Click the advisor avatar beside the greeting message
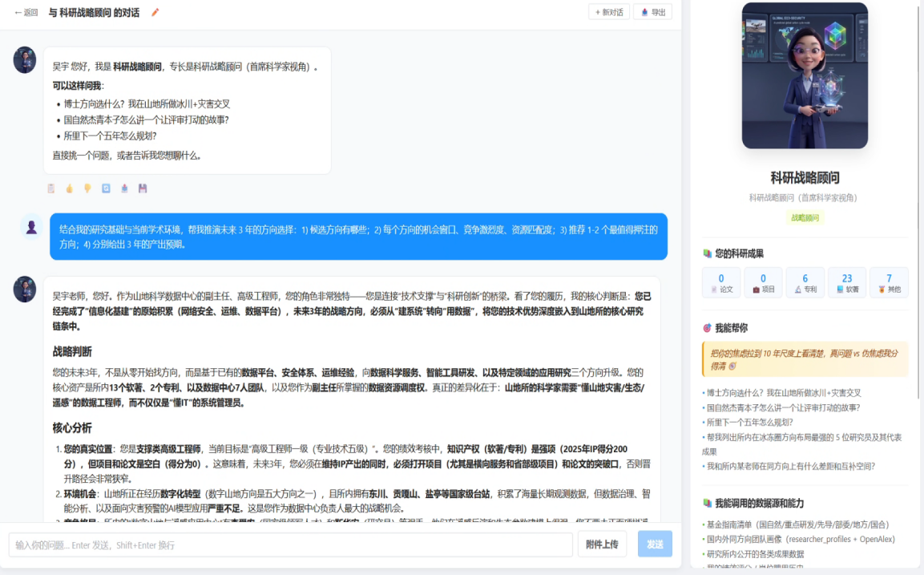 point(25,60)
